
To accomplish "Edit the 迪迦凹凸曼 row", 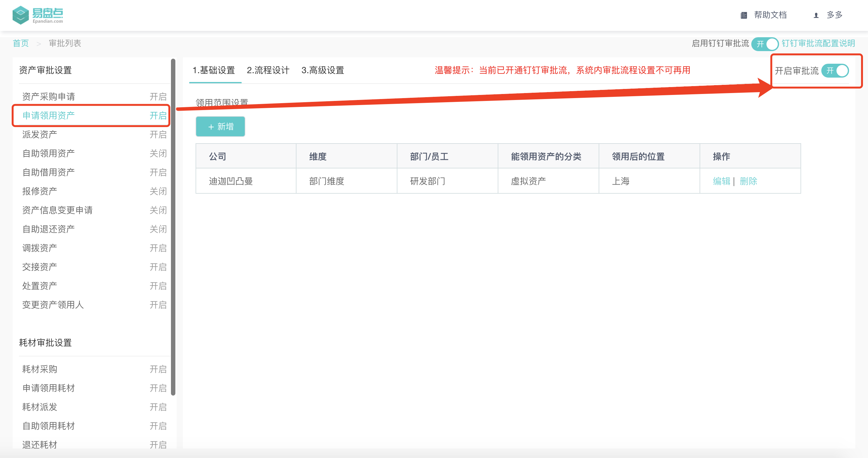I will tap(721, 181).
